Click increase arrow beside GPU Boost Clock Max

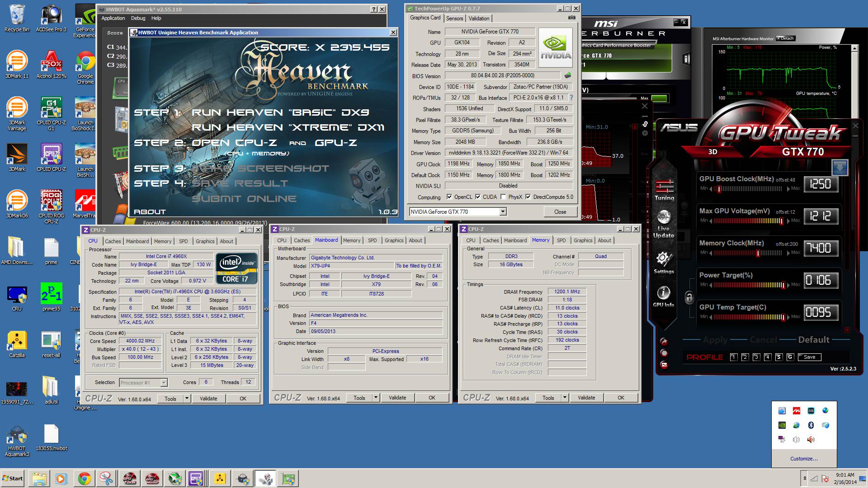tap(788, 188)
